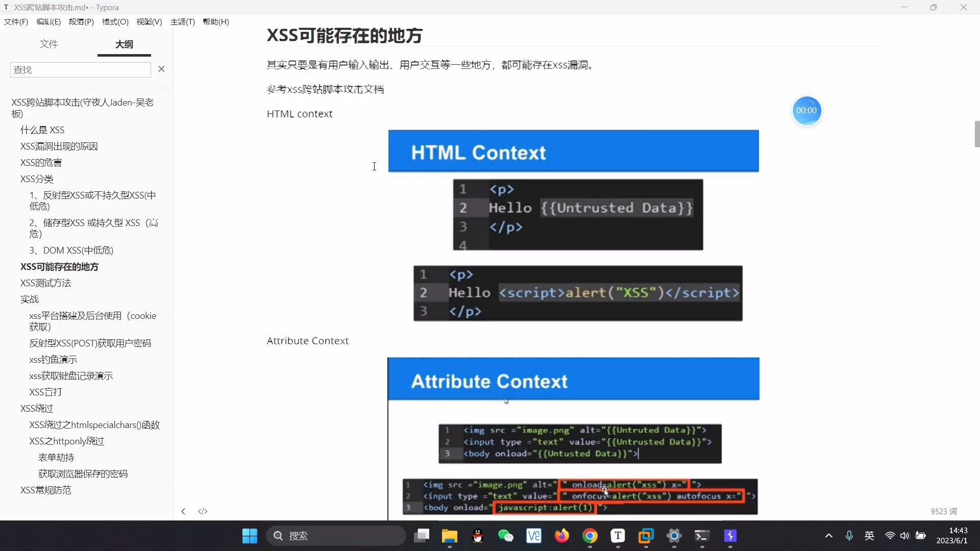Image resolution: width=980 pixels, height=551 pixels.
Task: Open VNC Viewer from the taskbar
Action: pos(534,536)
